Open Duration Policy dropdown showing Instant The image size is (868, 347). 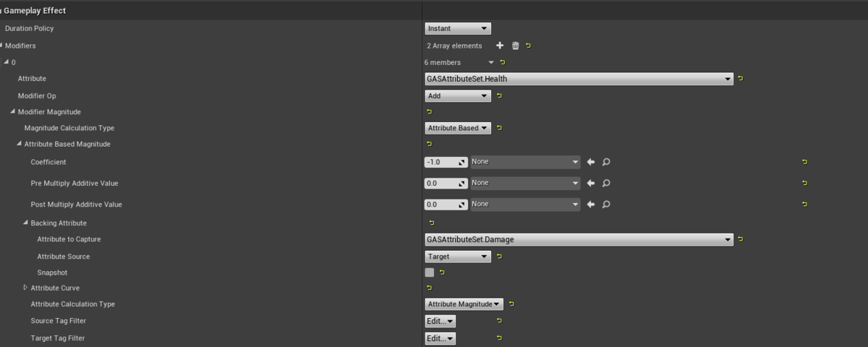pos(458,29)
